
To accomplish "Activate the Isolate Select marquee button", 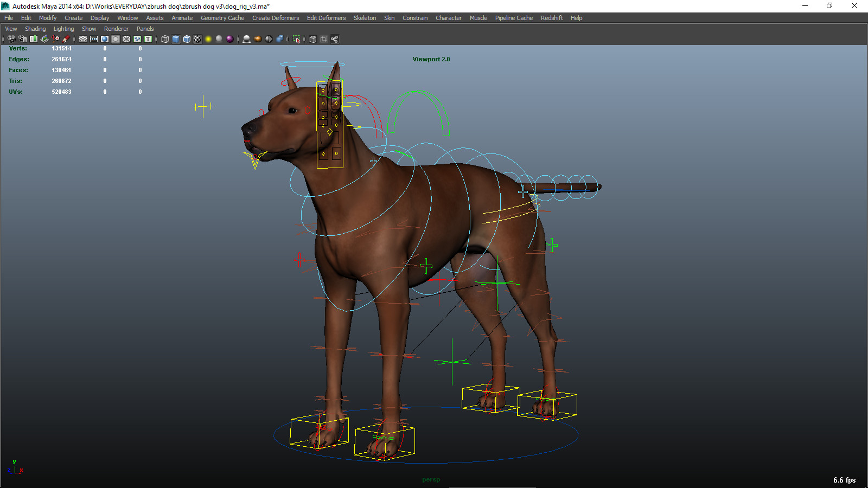I will [x=296, y=38].
